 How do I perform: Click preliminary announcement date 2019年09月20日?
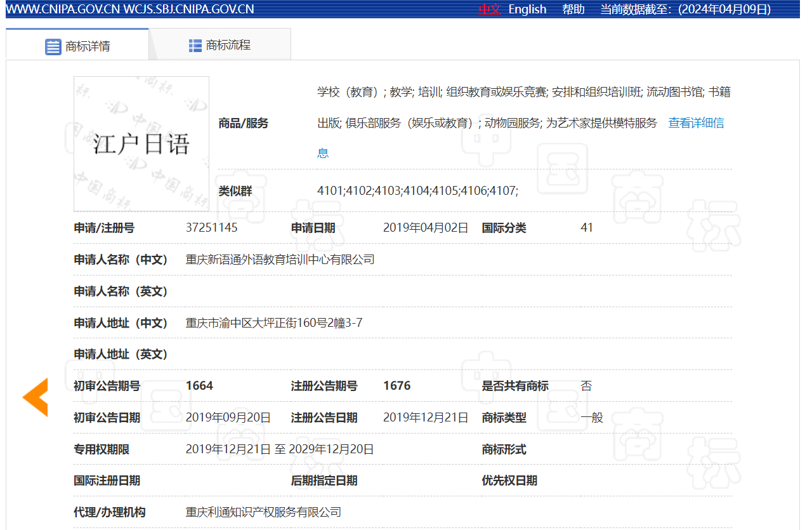pyautogui.click(x=228, y=417)
